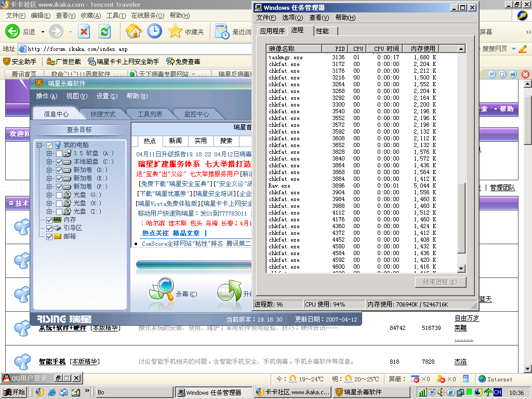The width and height of the screenshot is (532, 399).
Task: Click the CH language indicator in tray
Action: (497, 392)
